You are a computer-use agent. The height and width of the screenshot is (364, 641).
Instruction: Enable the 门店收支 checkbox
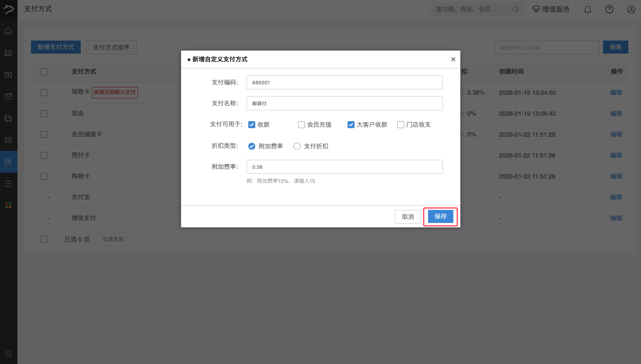(401, 124)
